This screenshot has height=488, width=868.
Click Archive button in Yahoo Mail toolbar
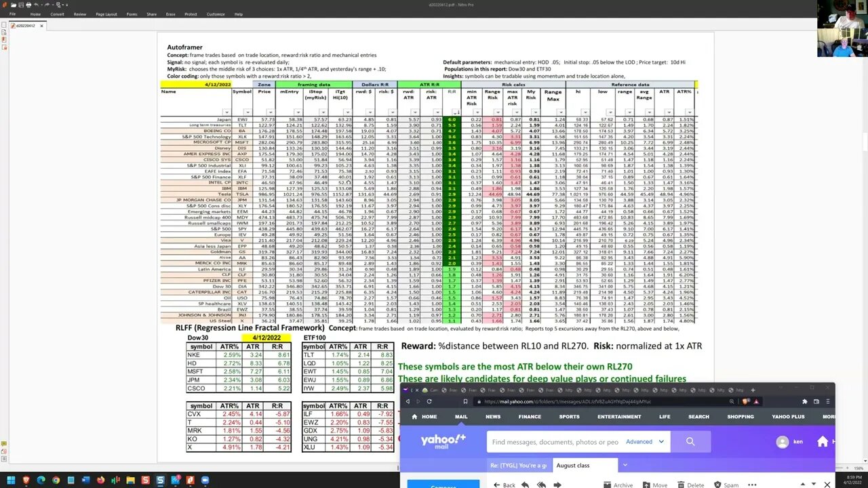616,485
